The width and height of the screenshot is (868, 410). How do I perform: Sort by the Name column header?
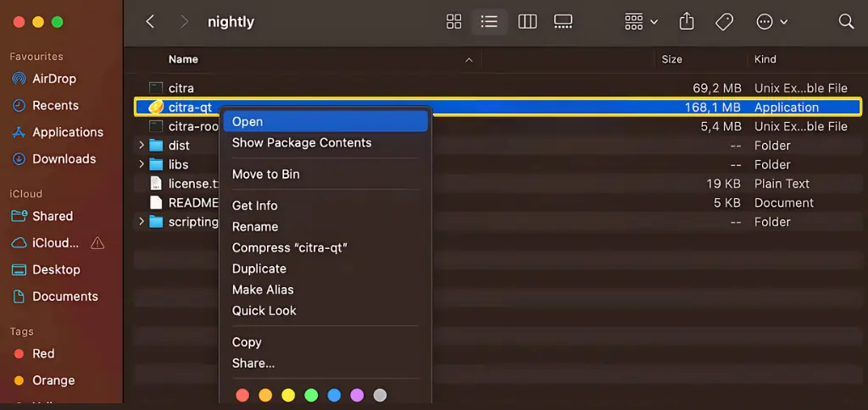(184, 59)
